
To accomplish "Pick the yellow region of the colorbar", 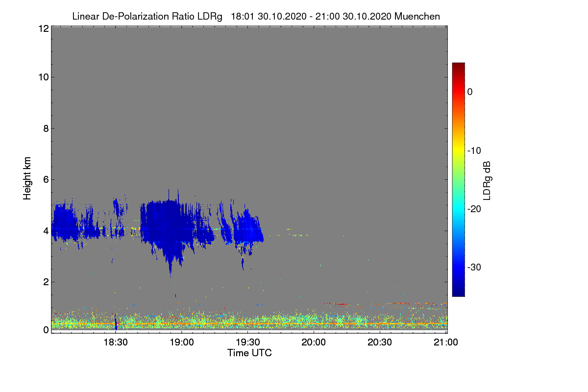I will [x=458, y=151].
